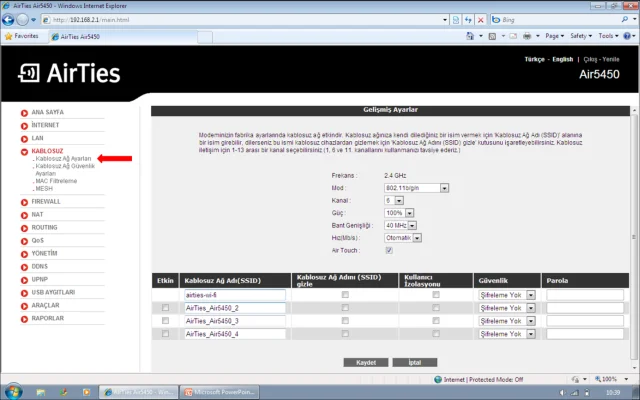Click the Feeds icon in command bar
Screen dimensions: 640x400
click(x=492, y=36)
